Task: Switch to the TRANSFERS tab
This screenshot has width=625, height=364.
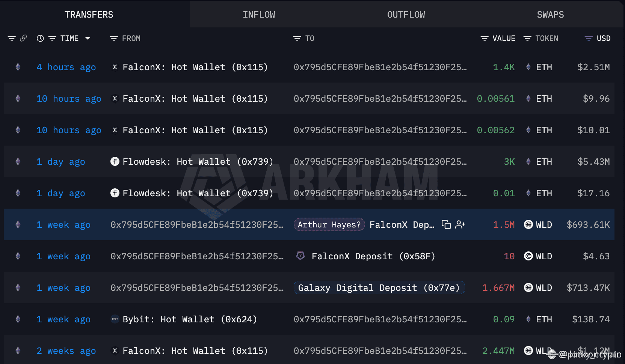Action: [x=89, y=15]
